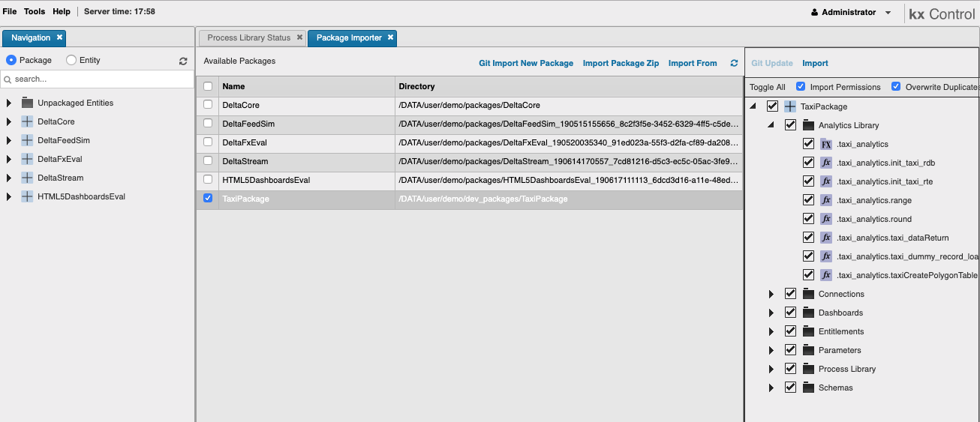Expand the Connections folder node
This screenshot has height=422, width=980.
pyautogui.click(x=771, y=294)
